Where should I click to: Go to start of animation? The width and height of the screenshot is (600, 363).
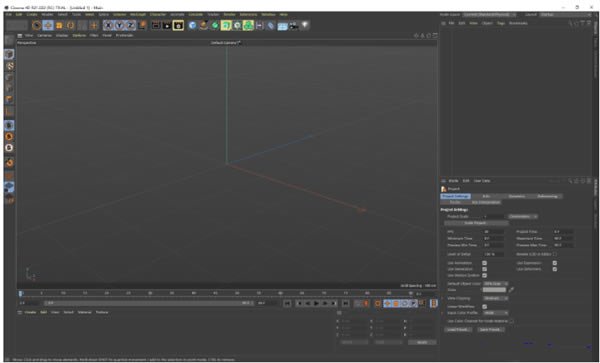pyautogui.click(x=287, y=303)
